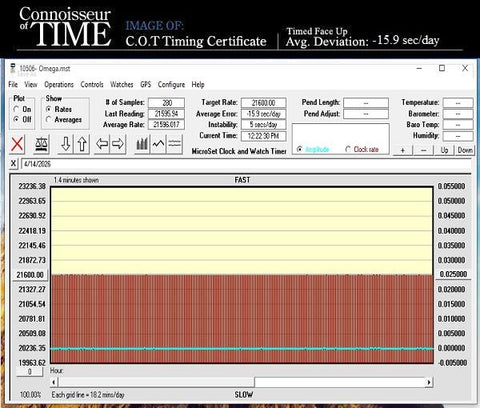This screenshot has height=408, width=480.
Task: Open the Operations menu
Action: (x=59, y=84)
